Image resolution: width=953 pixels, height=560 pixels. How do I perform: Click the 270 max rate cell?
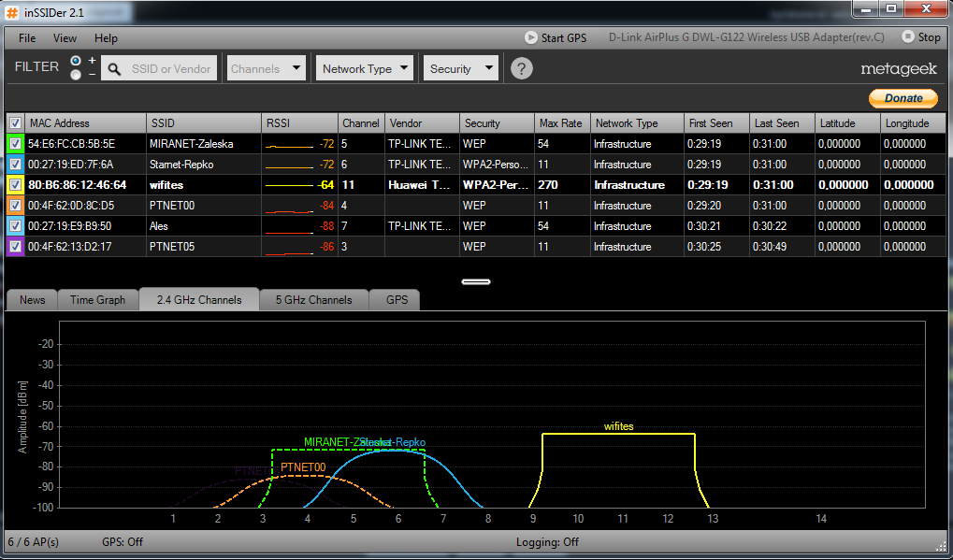562,185
